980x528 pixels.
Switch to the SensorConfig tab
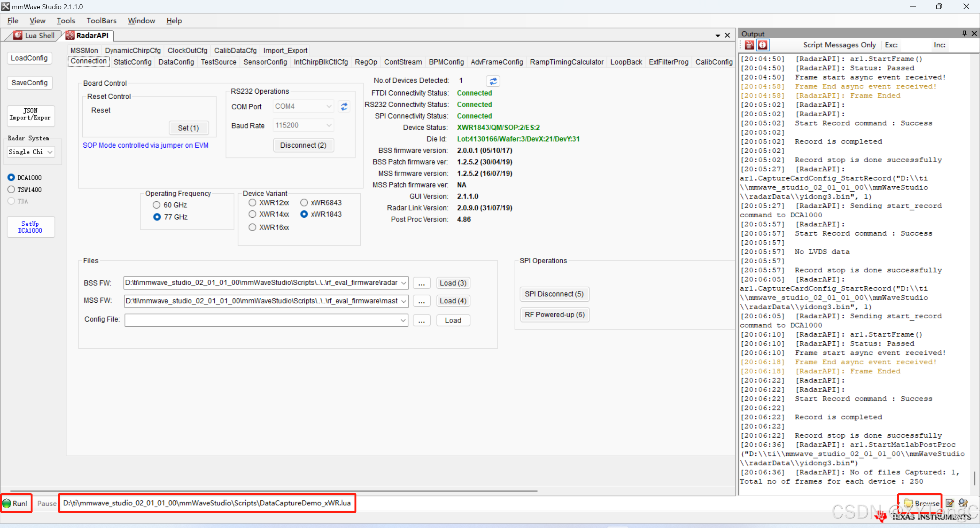tap(265, 62)
